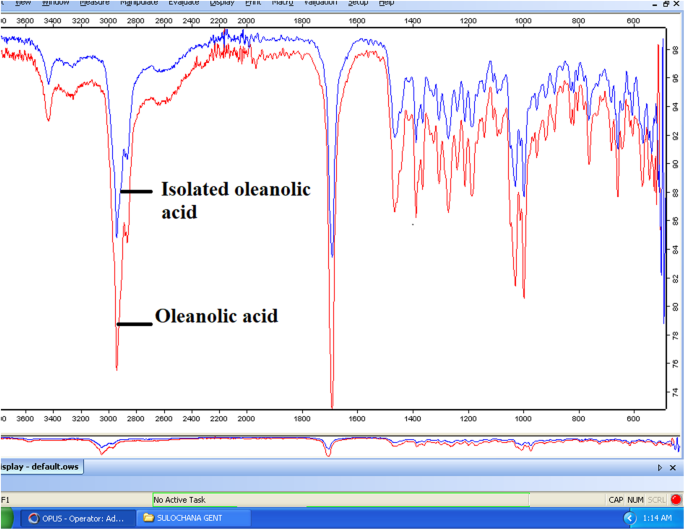685x530 pixels.
Task: Open SULOCHANA GENT folder from taskbar
Action: (x=194, y=518)
